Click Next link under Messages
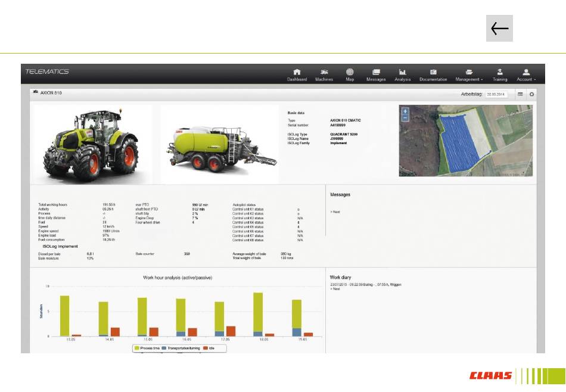Screen dimensions: 566x392 tap(335, 212)
